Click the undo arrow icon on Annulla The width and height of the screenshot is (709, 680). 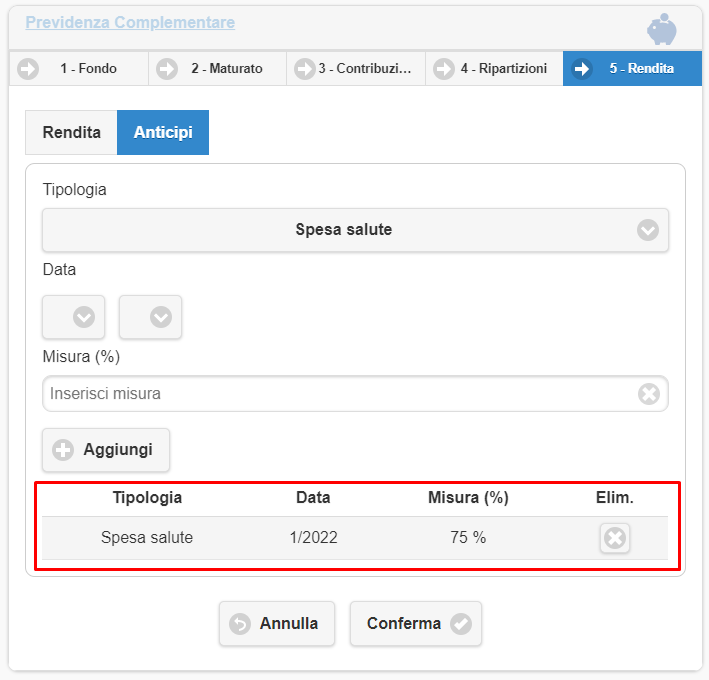[240, 624]
